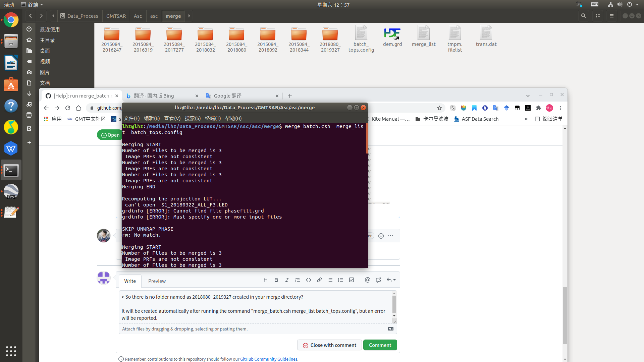This screenshot has height=362, width=644.
Task: Open the Google Translate extension icon
Action: tap(495, 108)
